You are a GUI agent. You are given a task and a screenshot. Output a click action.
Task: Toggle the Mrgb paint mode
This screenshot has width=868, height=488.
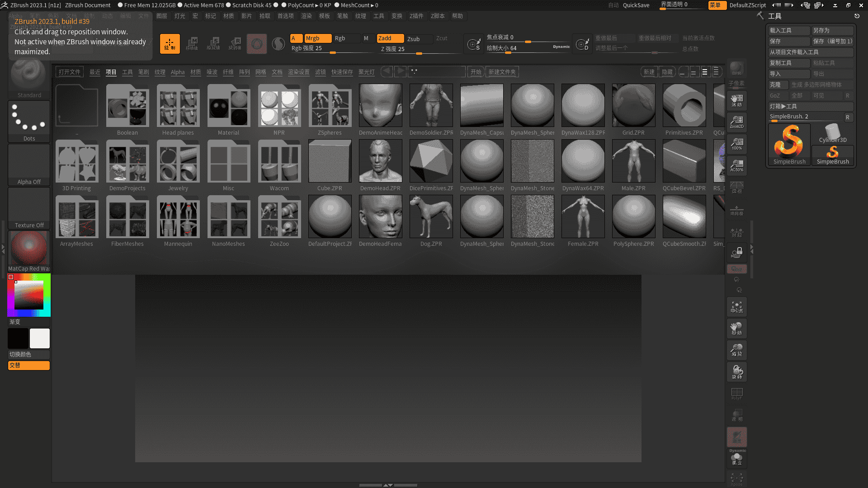(x=318, y=38)
